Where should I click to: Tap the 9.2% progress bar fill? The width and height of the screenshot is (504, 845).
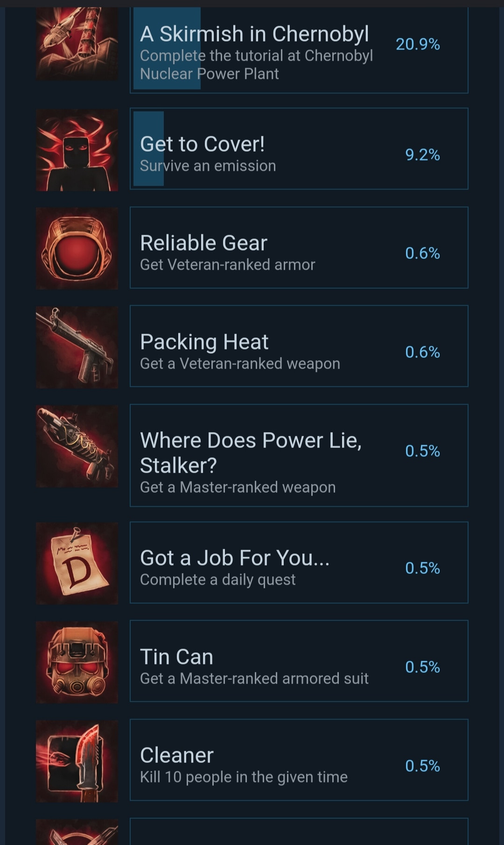coord(148,149)
